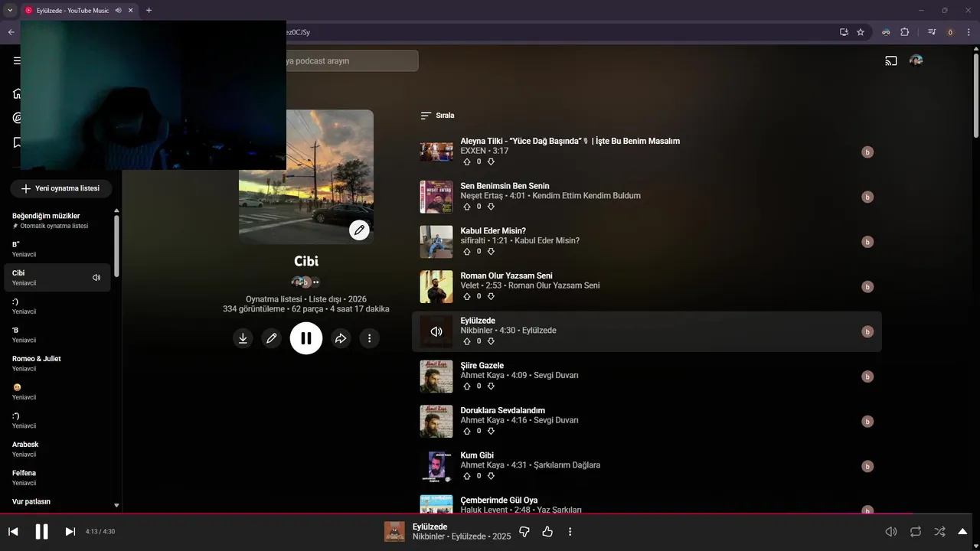
Task: Share the Cibi playlist
Action: coord(341,338)
